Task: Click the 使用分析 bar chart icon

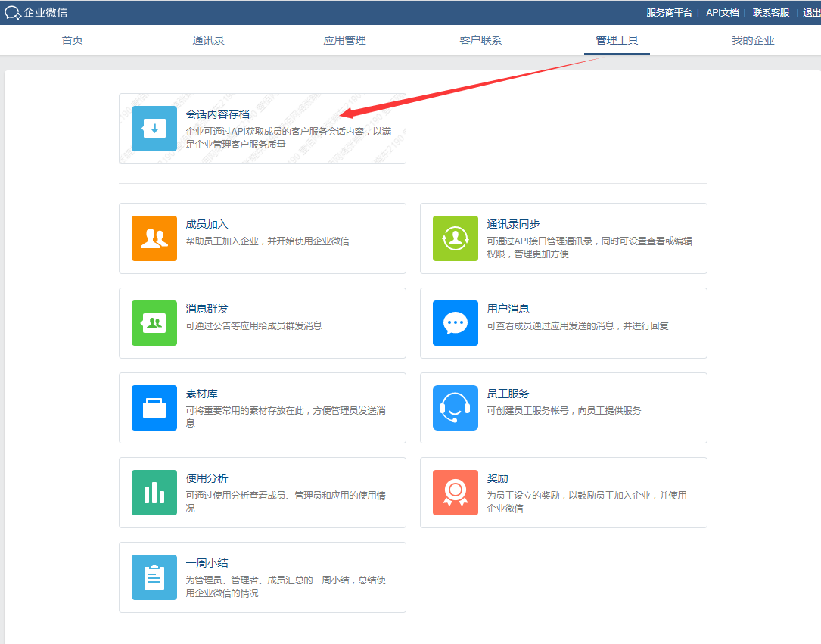Action: tap(154, 493)
